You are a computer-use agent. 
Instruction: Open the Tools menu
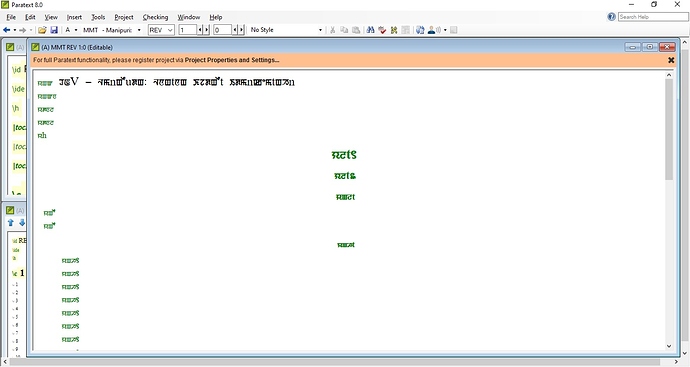(98, 17)
